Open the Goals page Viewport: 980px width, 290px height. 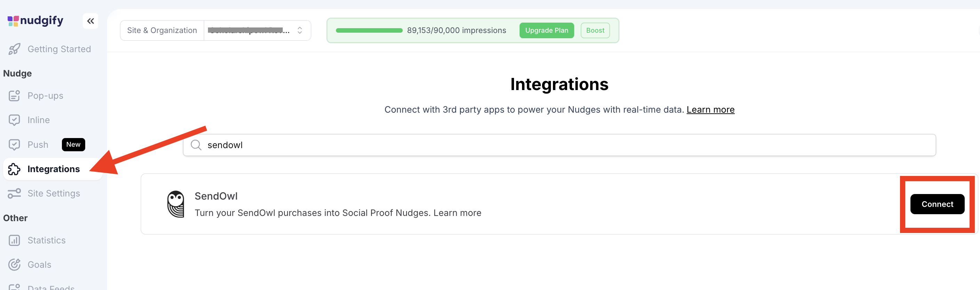53,265
